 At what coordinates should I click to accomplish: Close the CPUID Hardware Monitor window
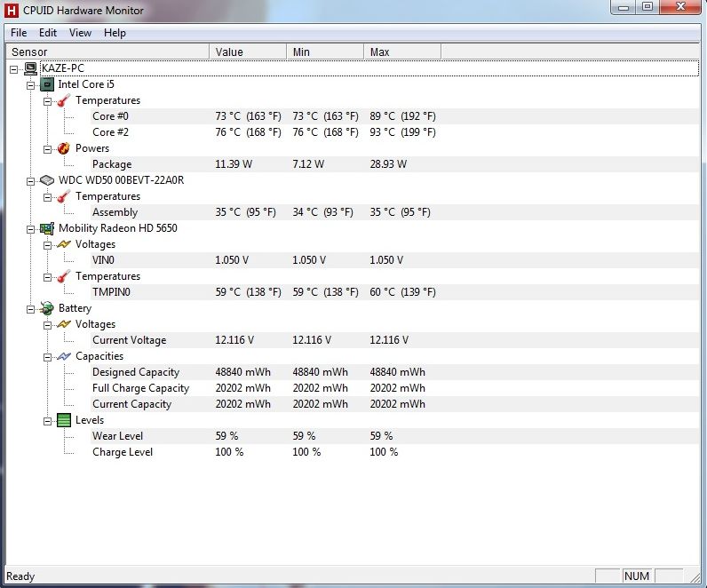(680, 8)
